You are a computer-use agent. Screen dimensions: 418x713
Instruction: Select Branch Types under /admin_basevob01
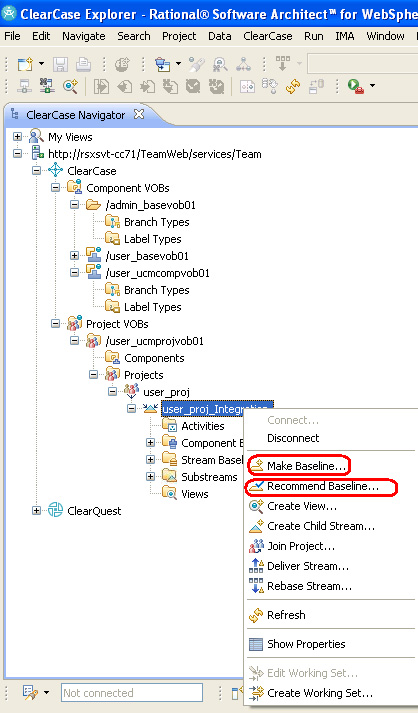[156, 222]
